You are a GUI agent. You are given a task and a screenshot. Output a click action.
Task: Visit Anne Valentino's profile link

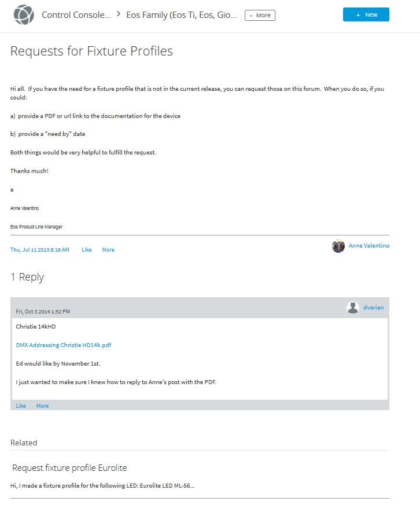pyautogui.click(x=369, y=245)
